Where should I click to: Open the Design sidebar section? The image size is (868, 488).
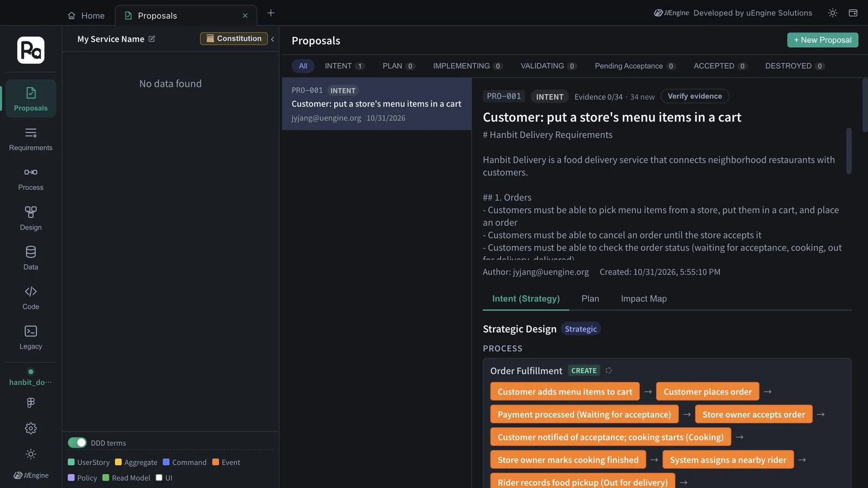31,218
